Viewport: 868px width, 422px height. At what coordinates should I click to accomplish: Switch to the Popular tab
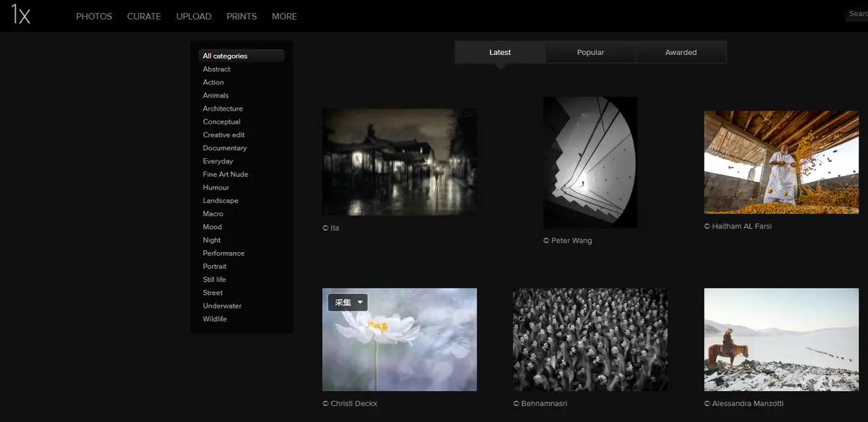590,53
